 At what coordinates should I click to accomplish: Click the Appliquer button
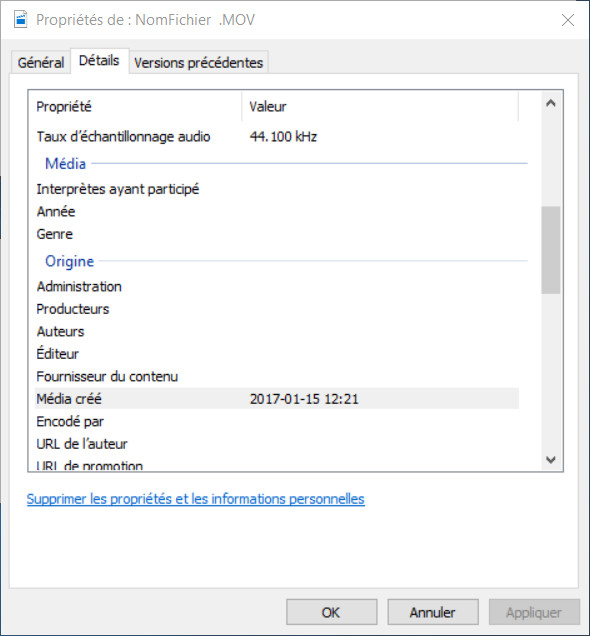pos(534,612)
